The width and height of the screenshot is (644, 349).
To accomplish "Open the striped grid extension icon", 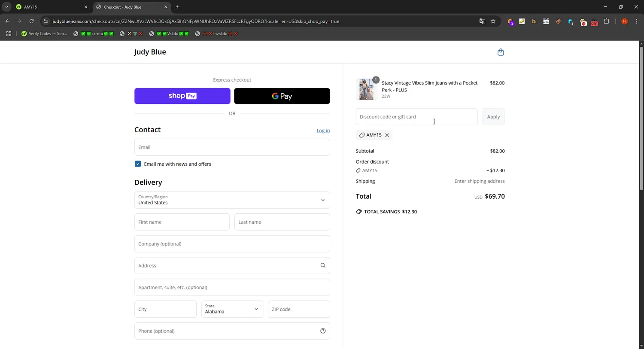I will [x=546, y=21].
